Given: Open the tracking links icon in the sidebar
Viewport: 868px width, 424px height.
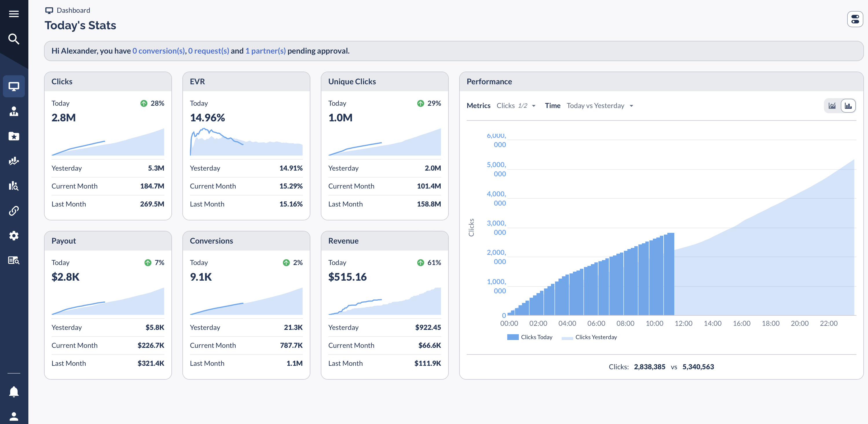Looking at the screenshot, I should coord(14,211).
